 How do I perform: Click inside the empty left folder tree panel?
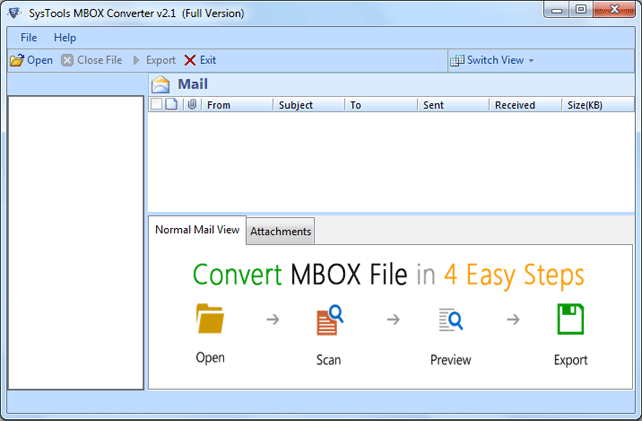point(76,240)
